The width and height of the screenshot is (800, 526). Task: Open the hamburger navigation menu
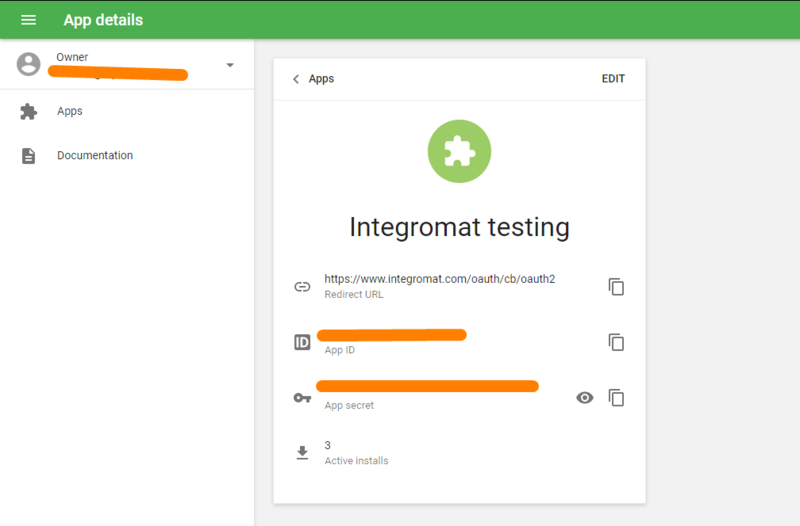coord(28,20)
